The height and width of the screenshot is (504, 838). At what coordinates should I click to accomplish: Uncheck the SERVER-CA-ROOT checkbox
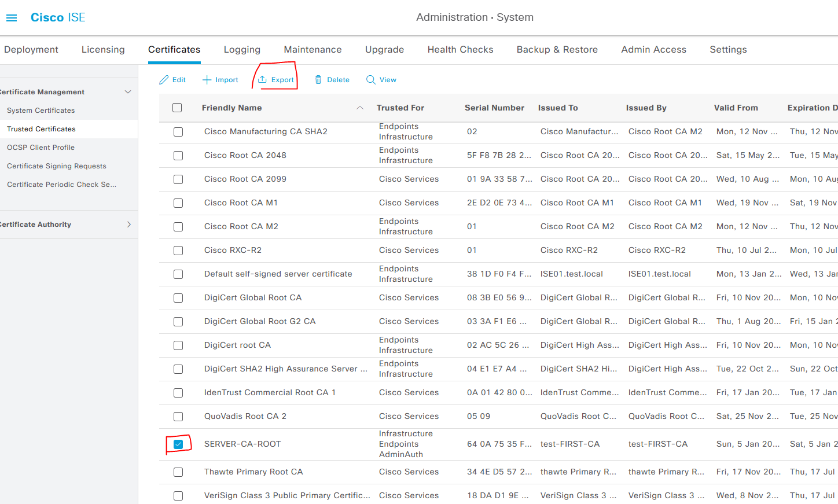pos(178,444)
